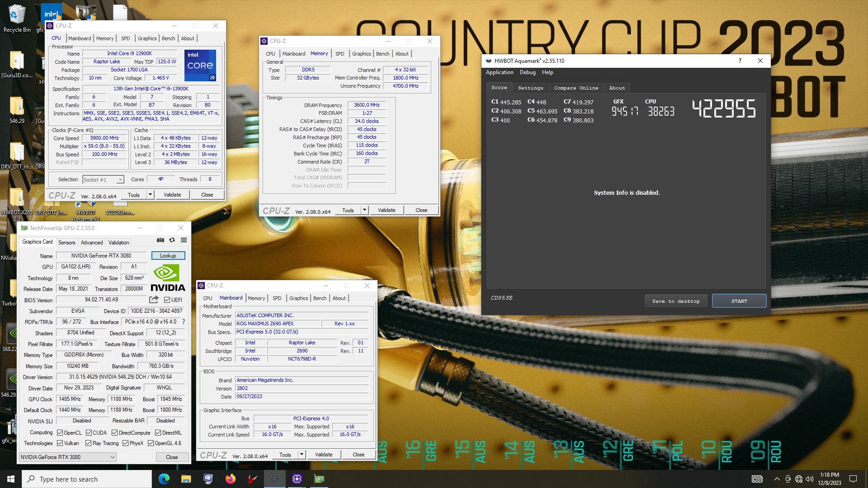Open the [Guru3D.co... desktop folder
Image resolution: width=868 pixels, height=488 pixels.
tap(17, 64)
